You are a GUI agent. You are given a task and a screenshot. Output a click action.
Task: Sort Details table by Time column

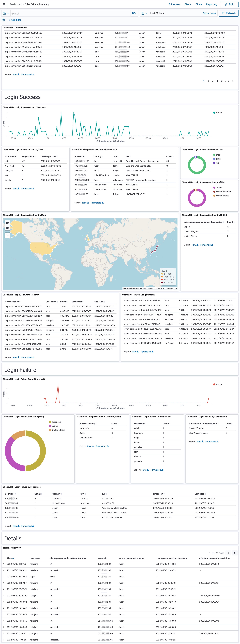(10, 558)
